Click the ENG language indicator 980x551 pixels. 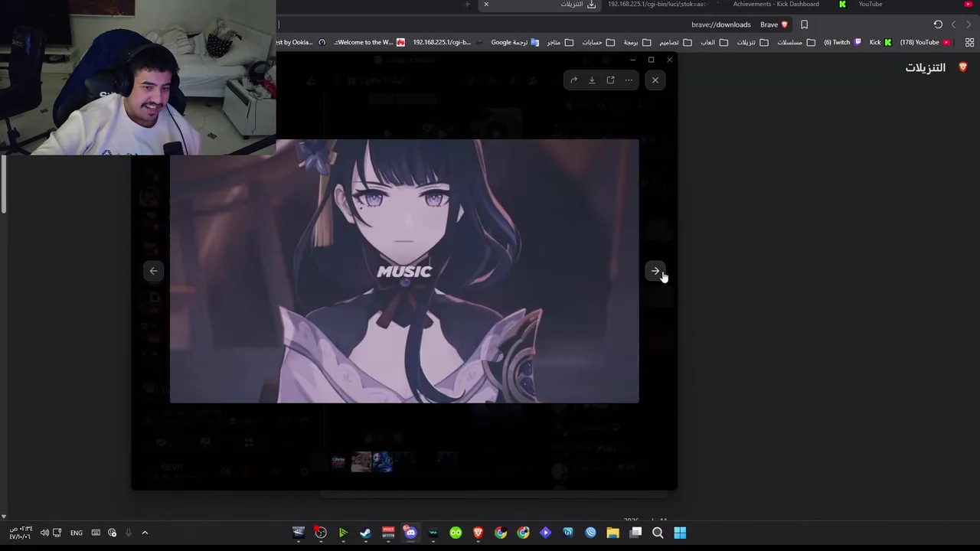point(77,533)
